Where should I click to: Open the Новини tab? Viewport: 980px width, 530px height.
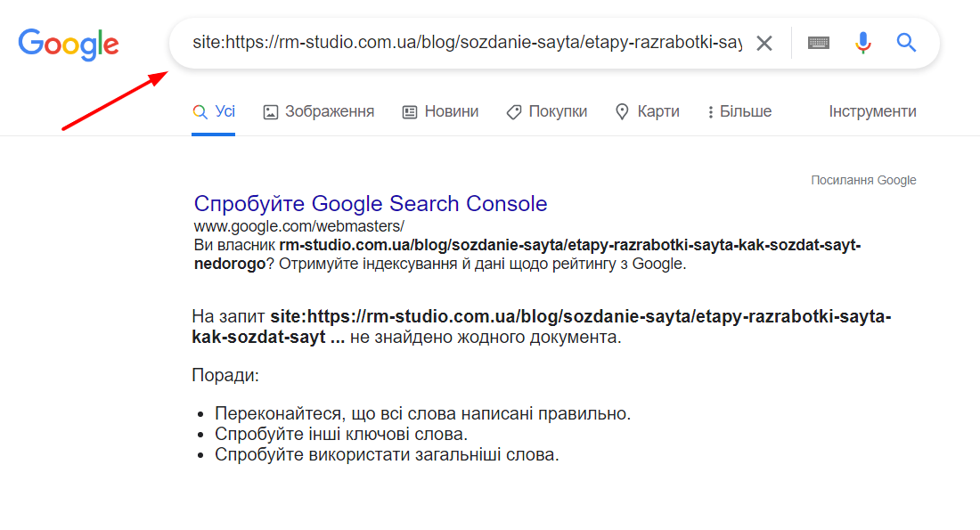click(x=440, y=112)
